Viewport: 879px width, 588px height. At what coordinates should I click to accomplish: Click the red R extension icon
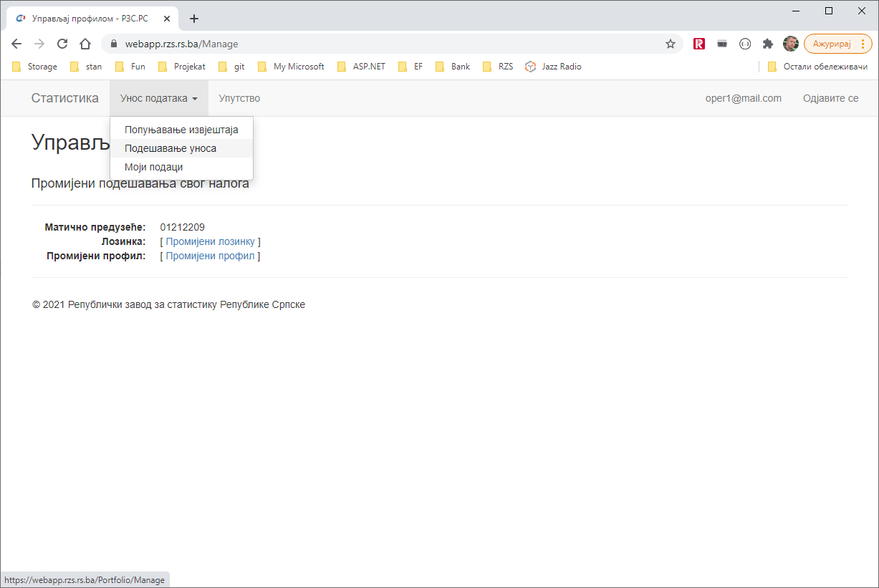699,44
